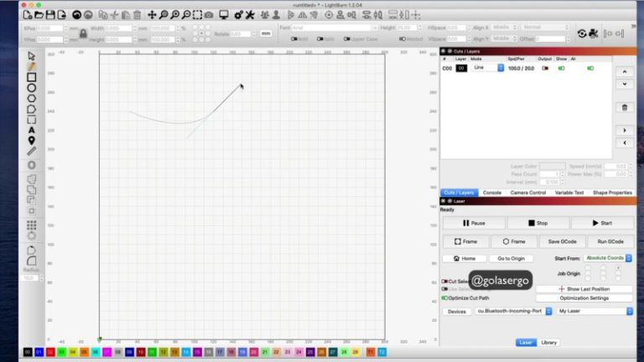Click the Import file icon
This screenshot has width=644, height=362.
(61, 15)
